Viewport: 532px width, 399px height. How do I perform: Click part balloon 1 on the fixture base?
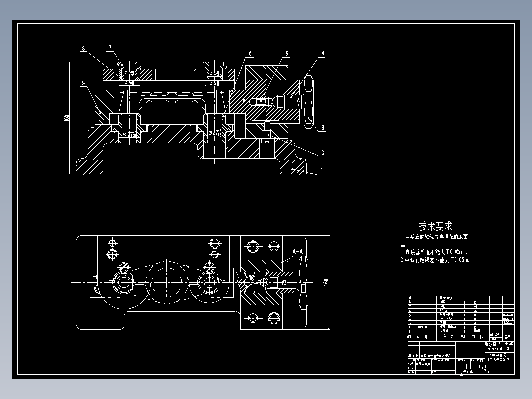click(x=322, y=171)
